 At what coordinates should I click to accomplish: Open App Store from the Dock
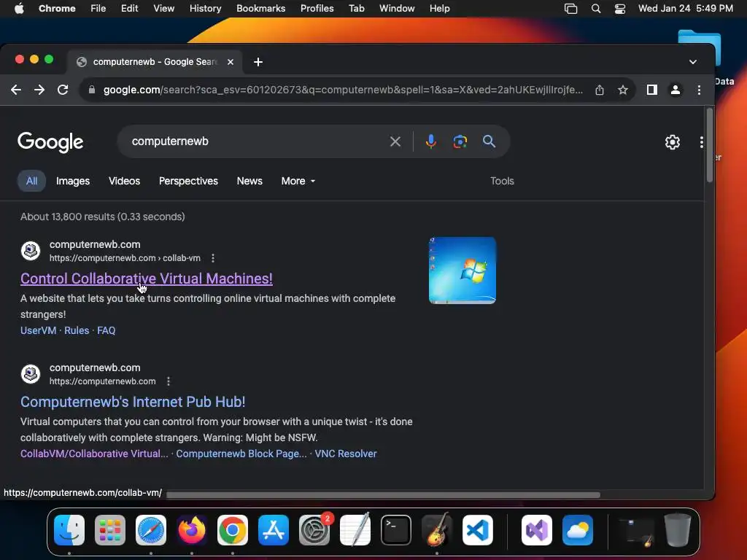pyautogui.click(x=274, y=530)
